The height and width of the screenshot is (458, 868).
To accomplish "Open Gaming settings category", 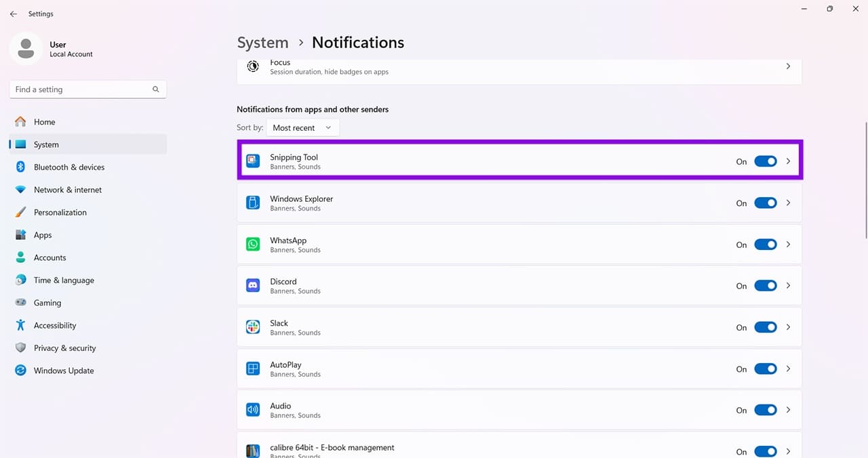I will pyautogui.click(x=88, y=303).
